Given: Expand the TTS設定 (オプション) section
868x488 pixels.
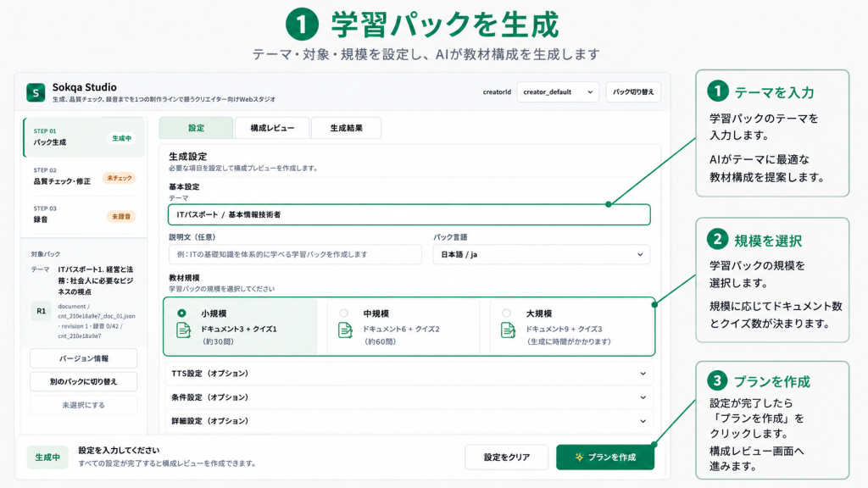Looking at the screenshot, I should pos(409,374).
